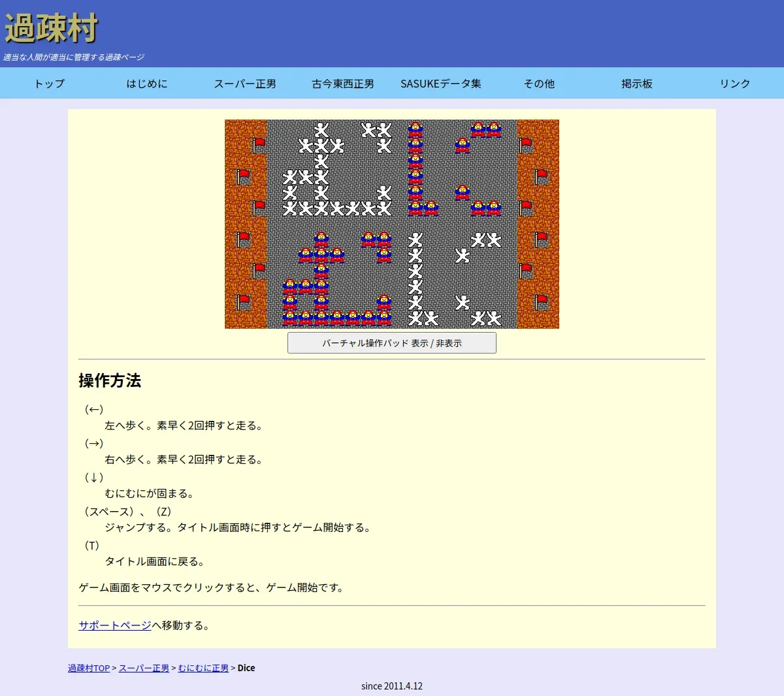Image resolution: width=784 pixels, height=696 pixels.
Task: Go to スーパー正男 in the nav bar
Action: (245, 84)
